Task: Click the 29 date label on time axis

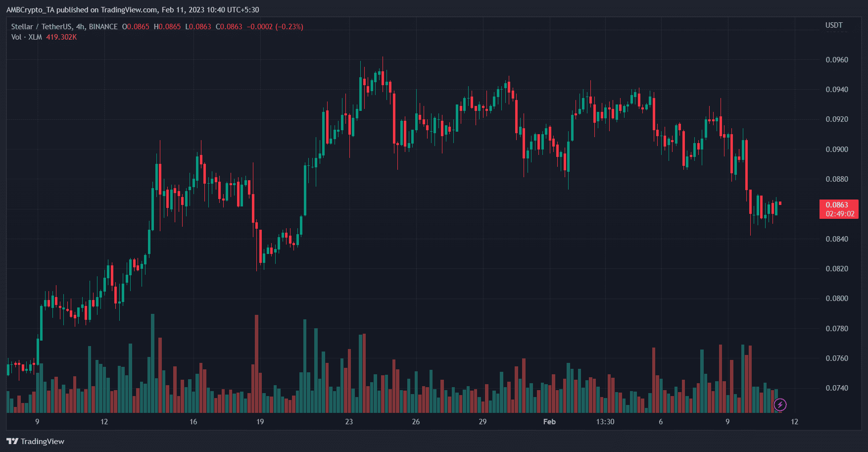Action: tap(482, 422)
